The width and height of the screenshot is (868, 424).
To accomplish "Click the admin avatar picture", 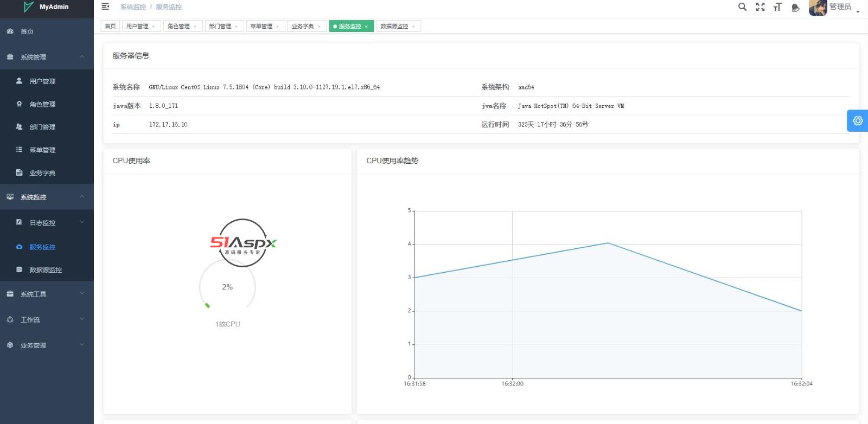I will pyautogui.click(x=818, y=8).
